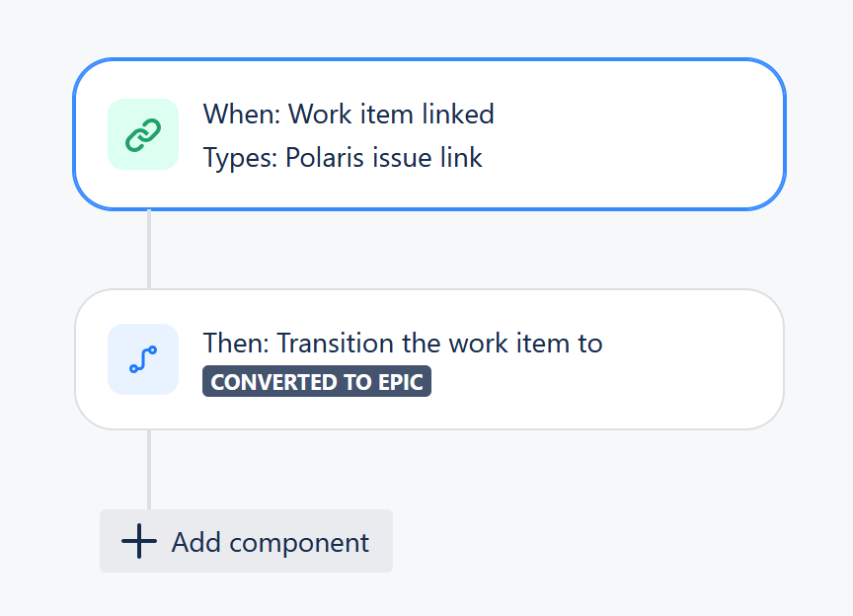Image resolution: width=853 pixels, height=616 pixels.
Task: Click the blue transition action icon
Action: (143, 359)
